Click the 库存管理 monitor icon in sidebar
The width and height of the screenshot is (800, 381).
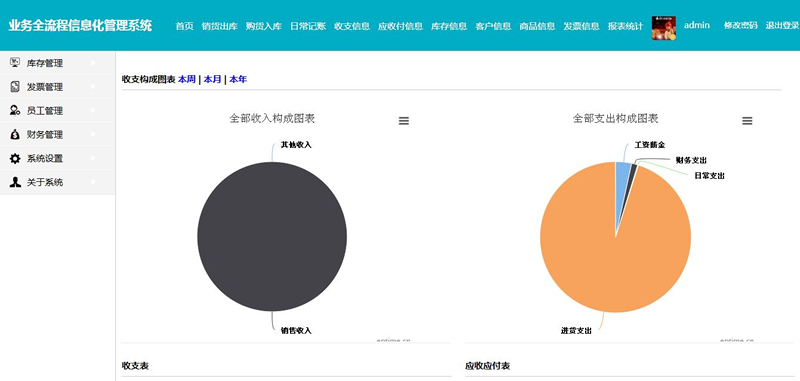pyautogui.click(x=15, y=63)
